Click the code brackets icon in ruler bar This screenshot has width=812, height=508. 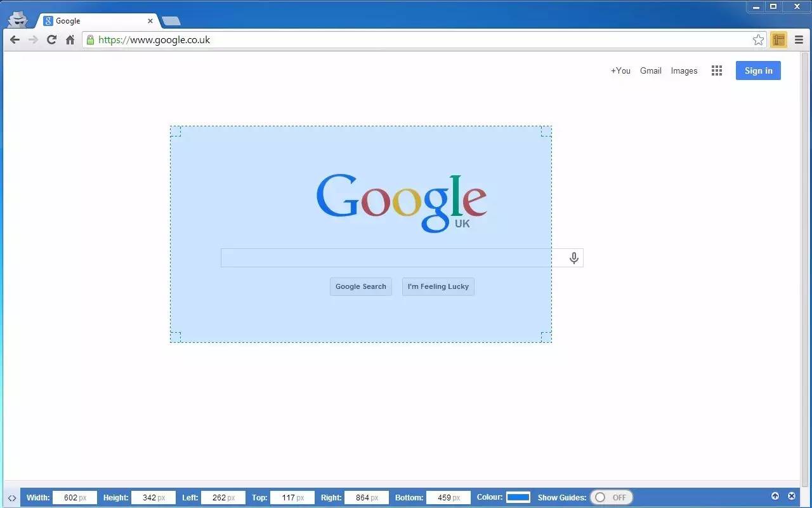pos(12,498)
